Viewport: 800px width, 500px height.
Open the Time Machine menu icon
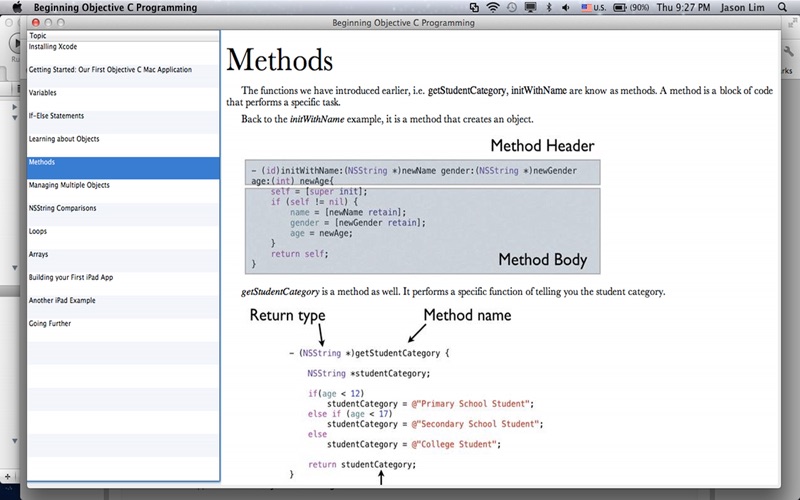click(x=513, y=7)
